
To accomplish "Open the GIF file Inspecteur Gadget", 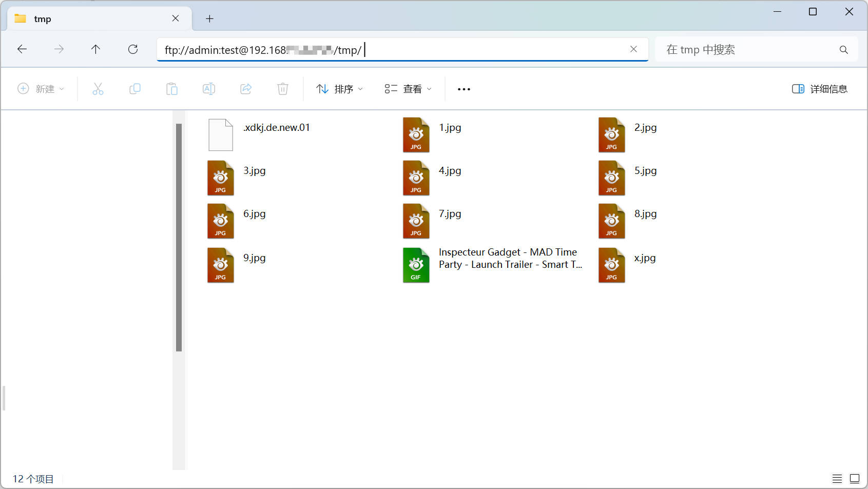I will 416,265.
